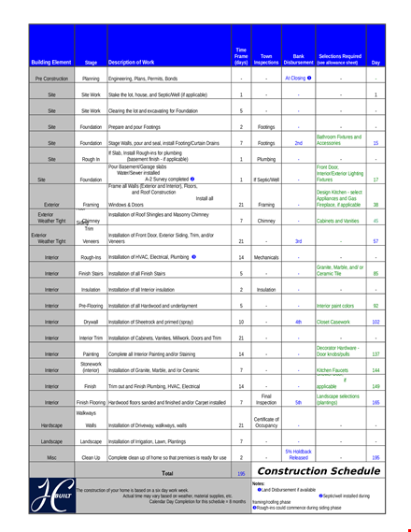Image resolution: width=411 pixels, height=532 pixels.
Task: Select the Pre Construction row label
Action: tap(51, 79)
